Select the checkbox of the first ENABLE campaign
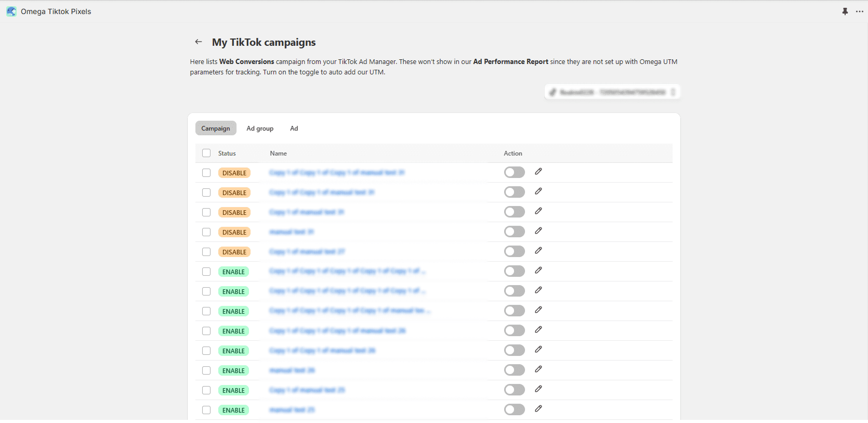Image resolution: width=868 pixels, height=423 pixels. point(206,272)
